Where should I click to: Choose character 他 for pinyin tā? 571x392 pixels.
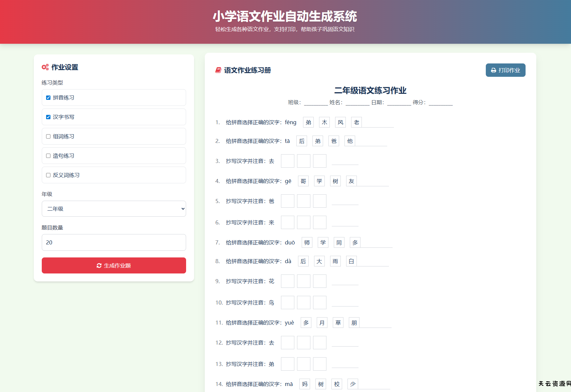click(x=350, y=141)
